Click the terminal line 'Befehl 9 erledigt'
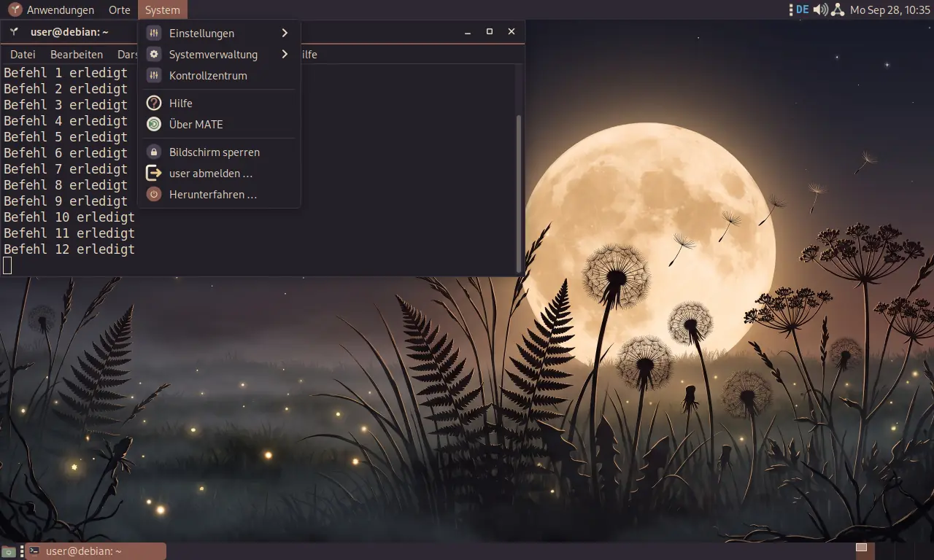This screenshot has width=934, height=560. 66,201
